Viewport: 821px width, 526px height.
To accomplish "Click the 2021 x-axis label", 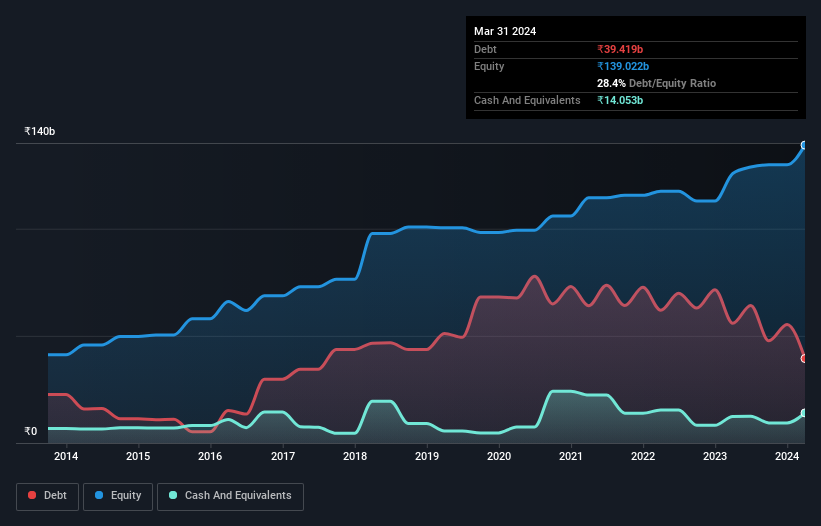I will click(x=571, y=456).
